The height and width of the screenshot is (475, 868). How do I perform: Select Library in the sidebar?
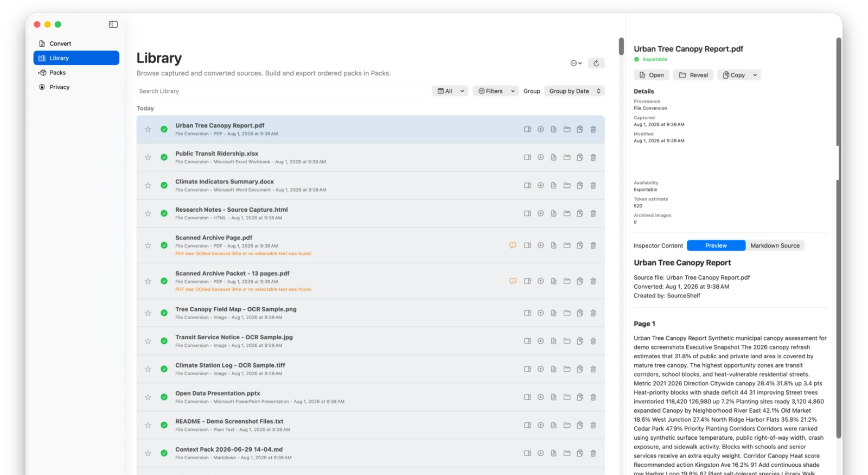[x=76, y=58]
